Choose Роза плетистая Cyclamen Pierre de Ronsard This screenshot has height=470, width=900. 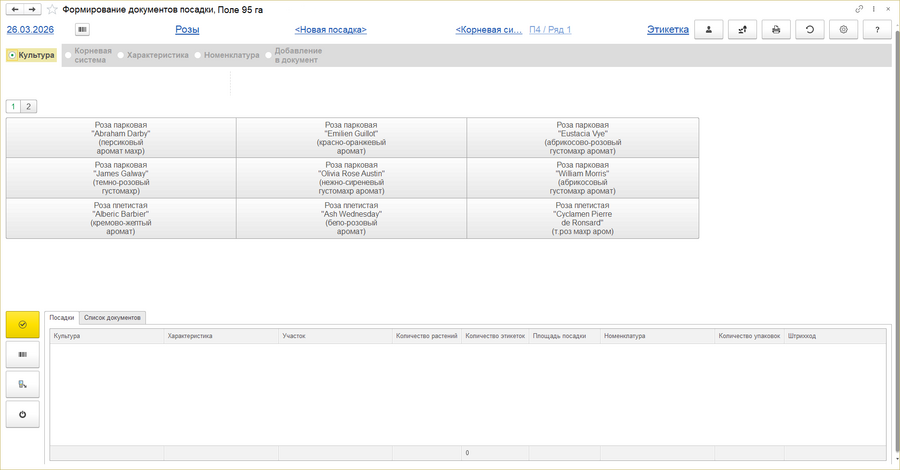583,218
